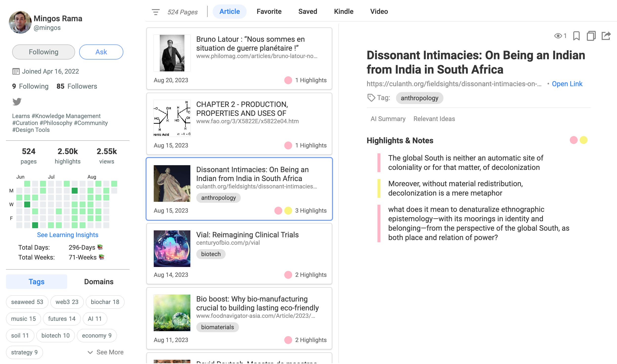Click the Ask button
617x364 pixels.
tap(101, 52)
